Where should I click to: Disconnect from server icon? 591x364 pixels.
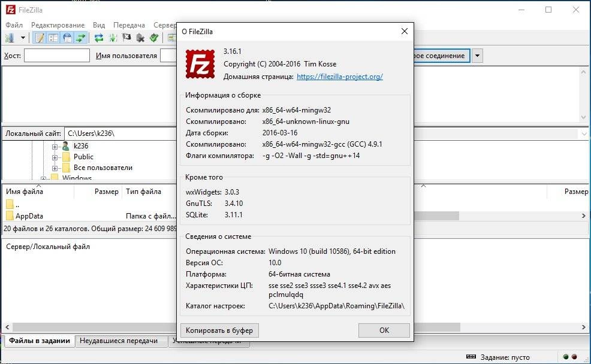[140, 38]
